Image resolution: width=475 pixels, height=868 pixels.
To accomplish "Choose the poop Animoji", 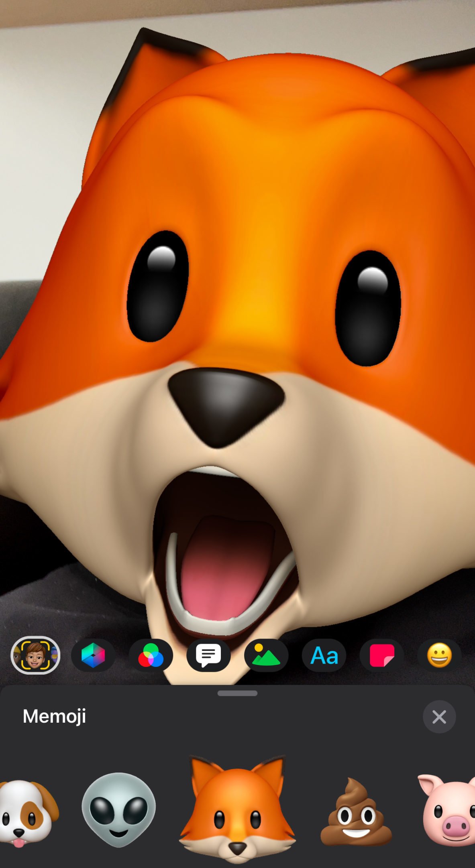I will (356, 811).
